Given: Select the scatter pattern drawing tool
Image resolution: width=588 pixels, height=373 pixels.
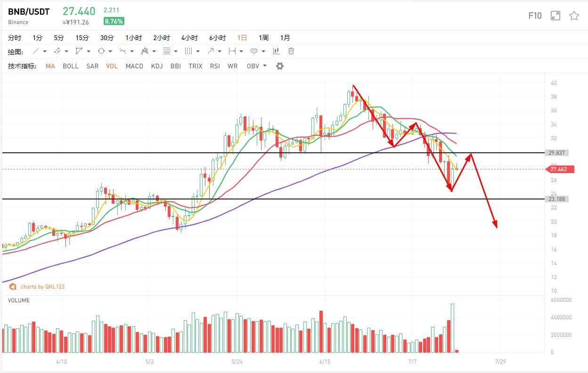Looking at the screenshot, I should (x=145, y=51).
